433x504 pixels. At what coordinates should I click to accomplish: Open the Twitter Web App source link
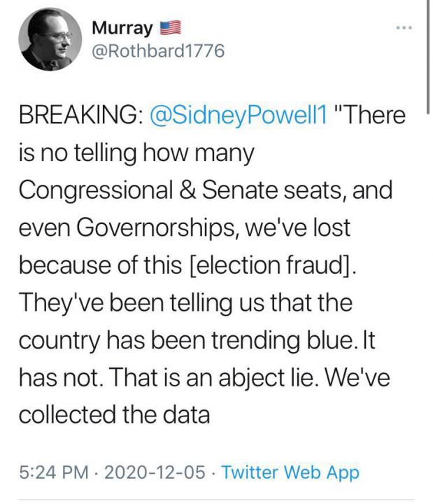click(290, 472)
